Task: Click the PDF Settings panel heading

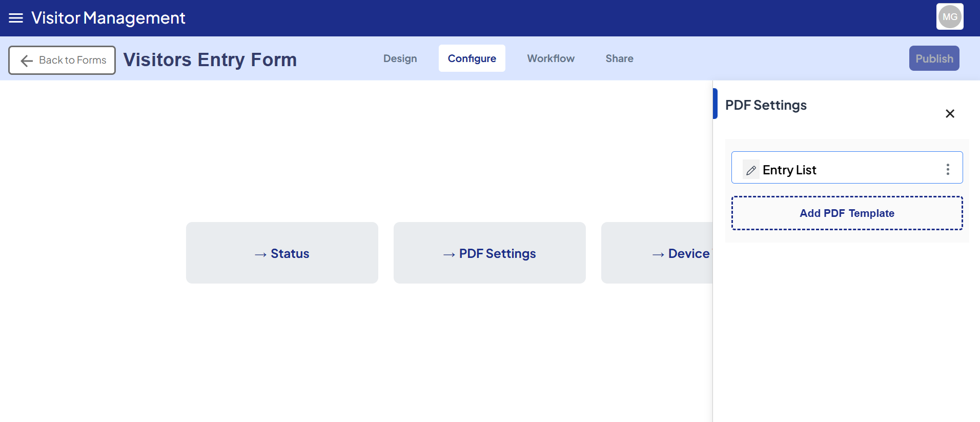Action: pos(766,105)
